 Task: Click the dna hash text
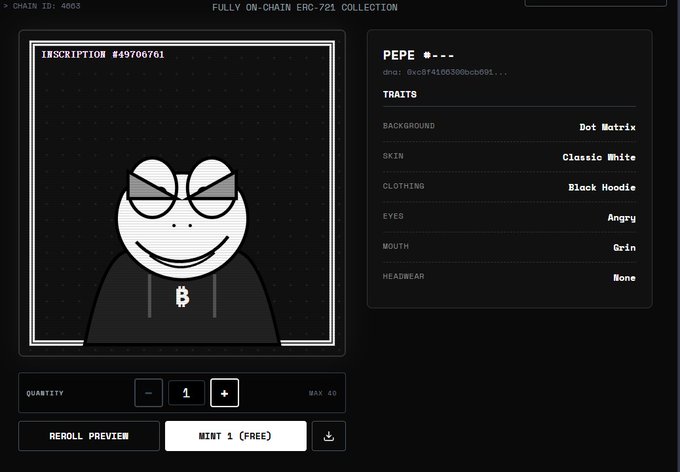(445, 72)
